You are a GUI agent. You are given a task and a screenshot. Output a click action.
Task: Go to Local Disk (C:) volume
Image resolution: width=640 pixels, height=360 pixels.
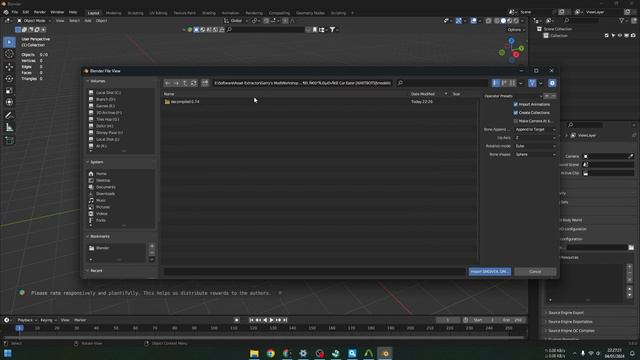(108, 93)
